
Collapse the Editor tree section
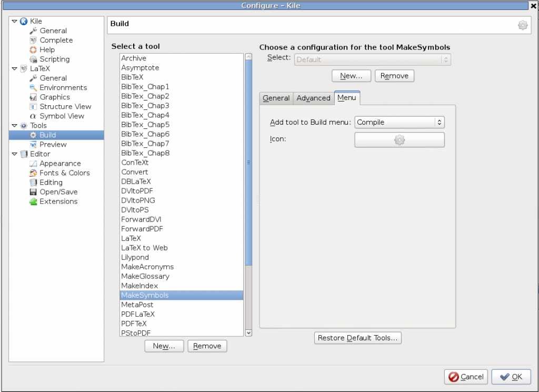[x=14, y=154]
